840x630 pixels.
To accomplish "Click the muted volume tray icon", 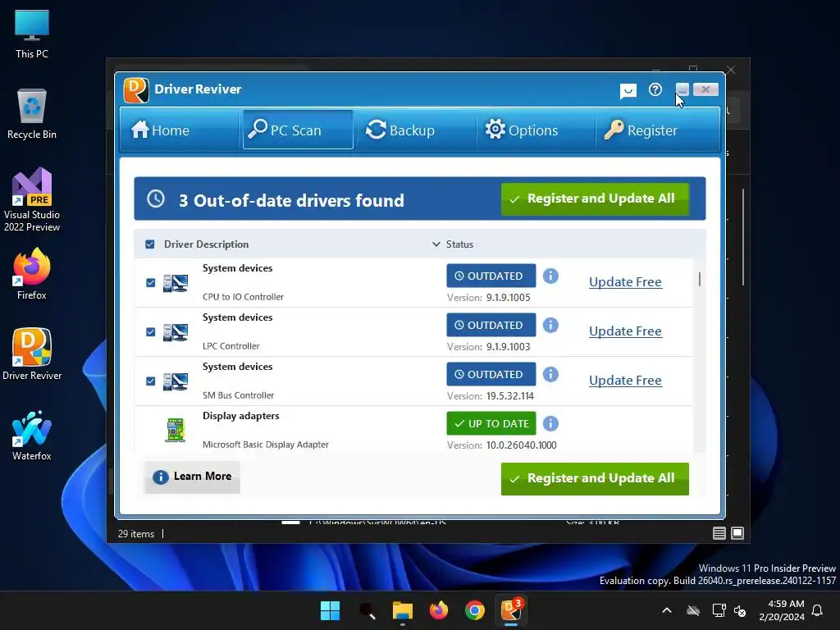I will (740, 610).
